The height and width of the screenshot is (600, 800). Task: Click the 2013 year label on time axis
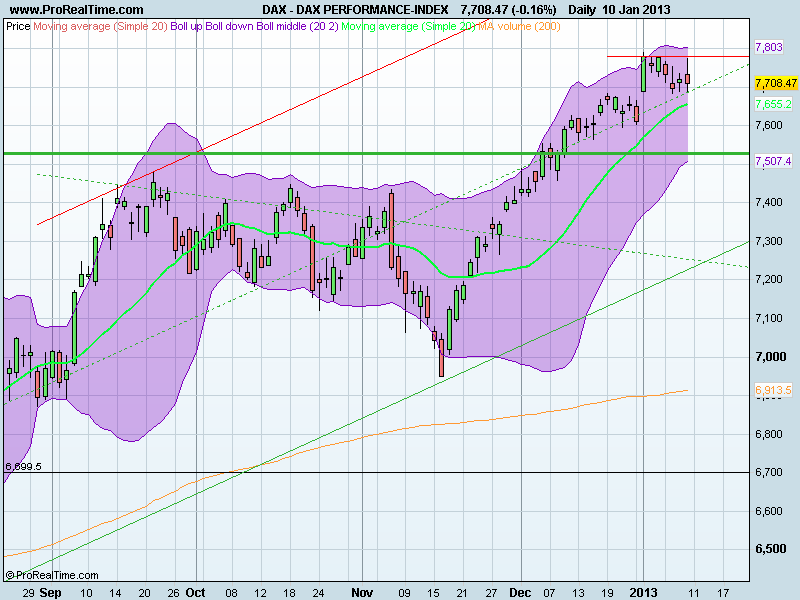(x=643, y=593)
